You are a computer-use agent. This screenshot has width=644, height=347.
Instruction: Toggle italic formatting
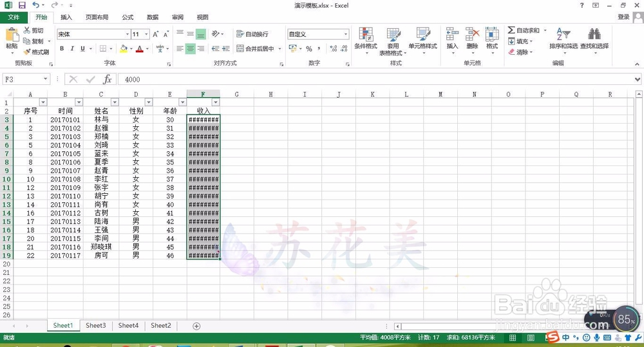72,48
